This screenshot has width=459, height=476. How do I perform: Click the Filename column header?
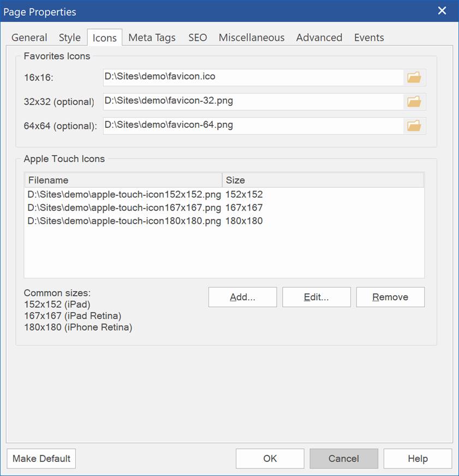tap(123, 180)
